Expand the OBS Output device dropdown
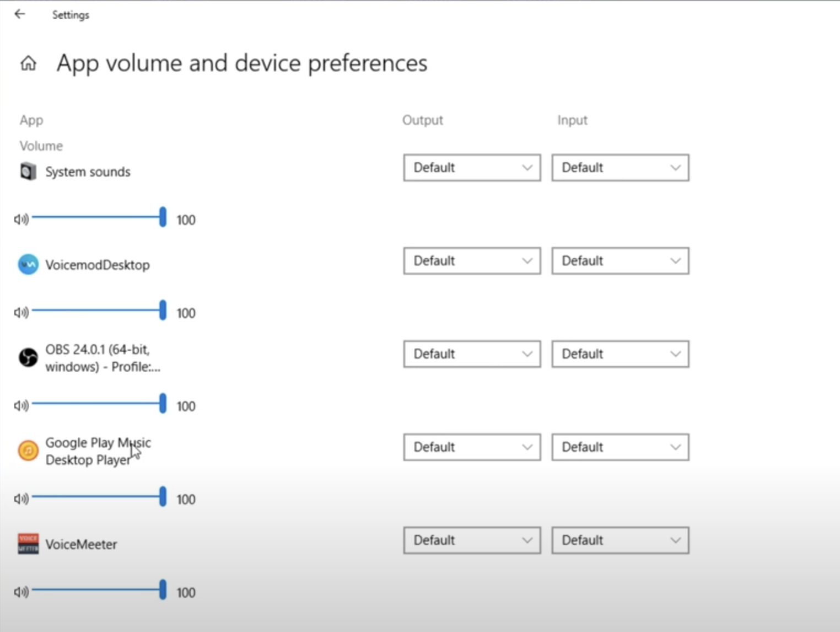 tap(472, 354)
